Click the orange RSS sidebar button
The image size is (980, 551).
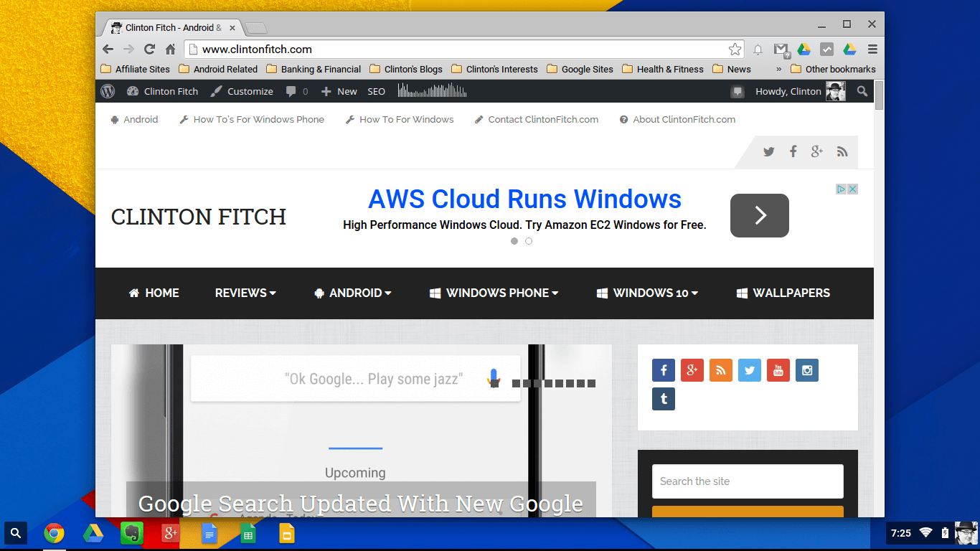pos(721,370)
